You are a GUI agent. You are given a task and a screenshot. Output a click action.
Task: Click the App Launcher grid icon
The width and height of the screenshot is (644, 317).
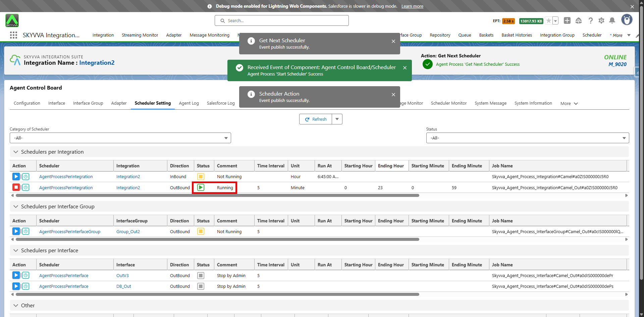(x=13, y=35)
